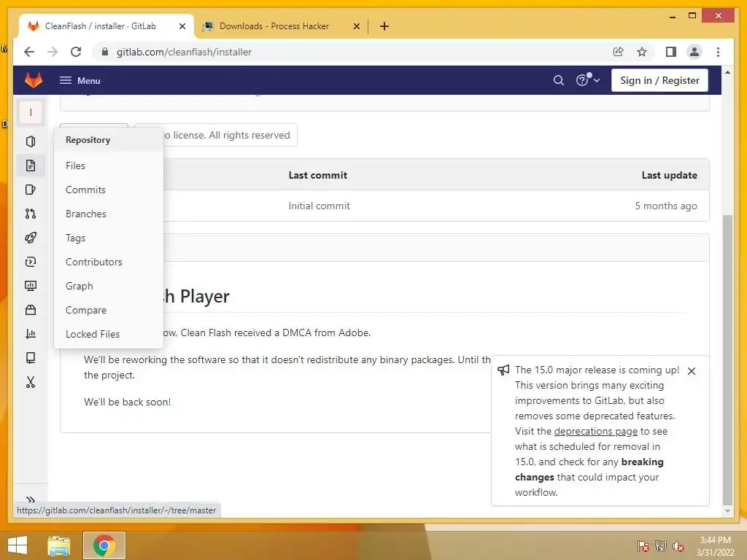This screenshot has width=747, height=560.
Task: Select the CleanFlash / installer GitLab tab
Action: point(101,26)
